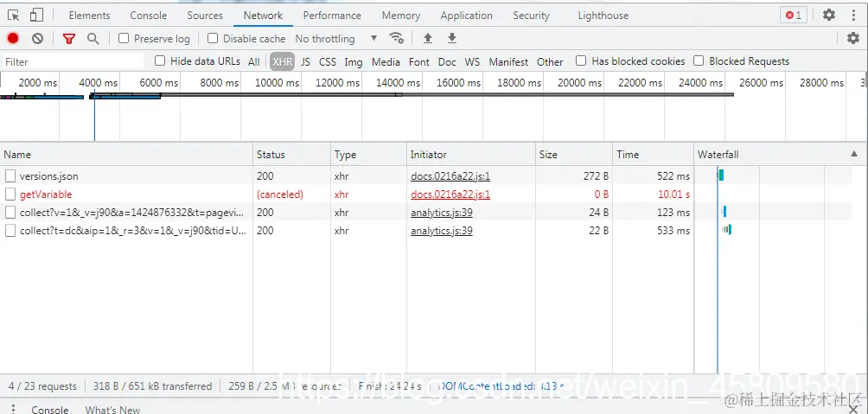Viewport: 868px width, 414px height.
Task: Filter by Img requests
Action: 354,62
